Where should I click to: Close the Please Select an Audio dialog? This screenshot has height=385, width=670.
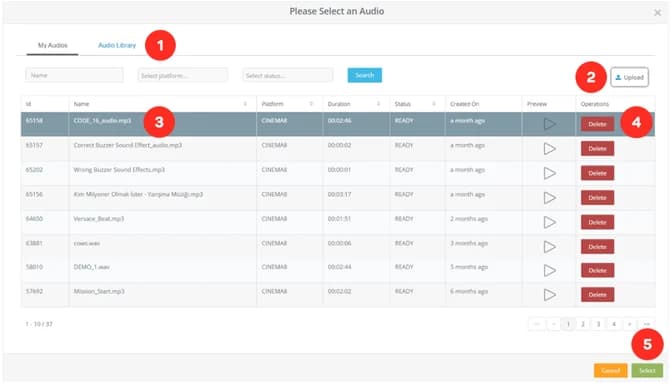[658, 13]
